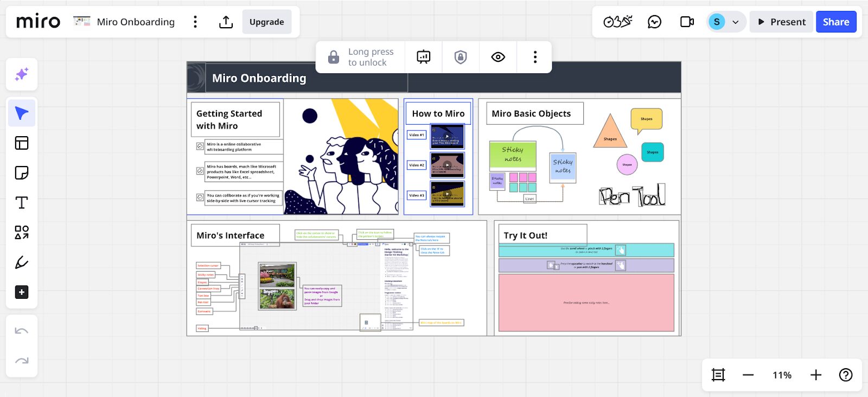The height and width of the screenshot is (397, 868).
Task: Check the 'Miro has boards' checkbox
Action: 200,171
